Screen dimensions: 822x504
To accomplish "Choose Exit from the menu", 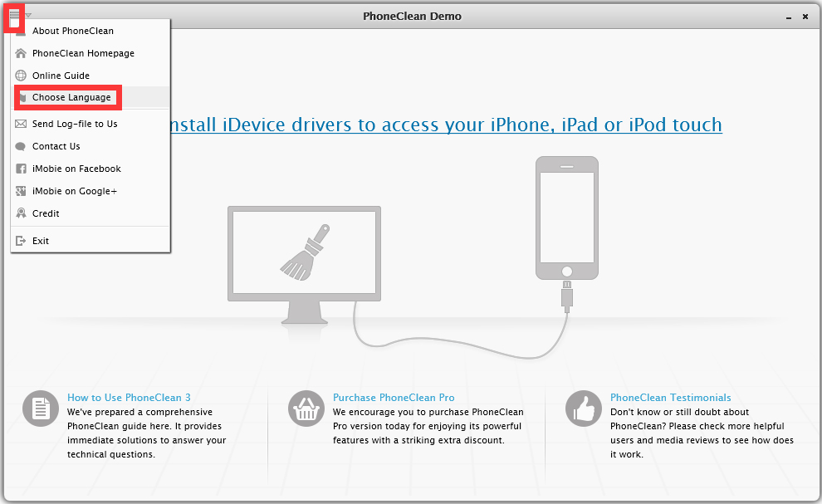I will (41, 241).
